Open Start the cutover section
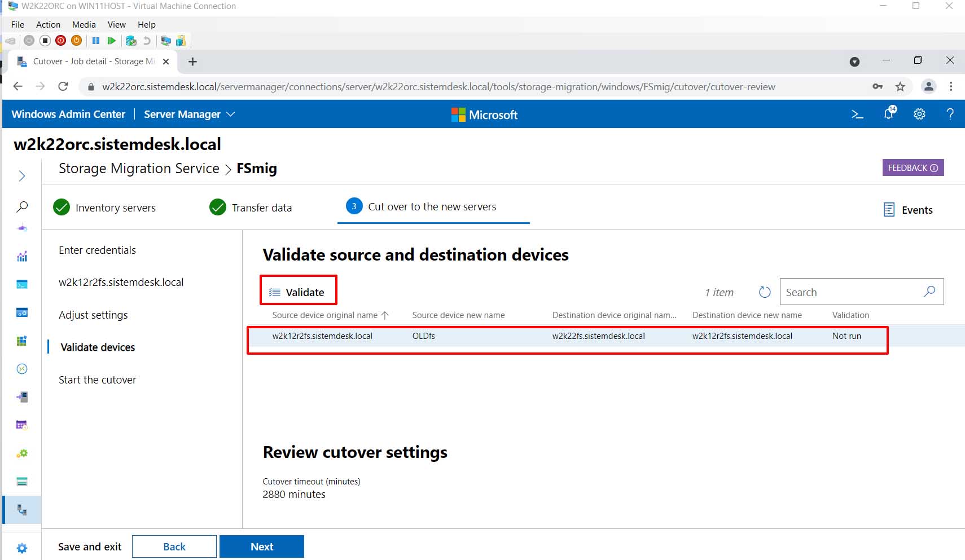Image resolution: width=965 pixels, height=560 pixels. click(x=97, y=380)
